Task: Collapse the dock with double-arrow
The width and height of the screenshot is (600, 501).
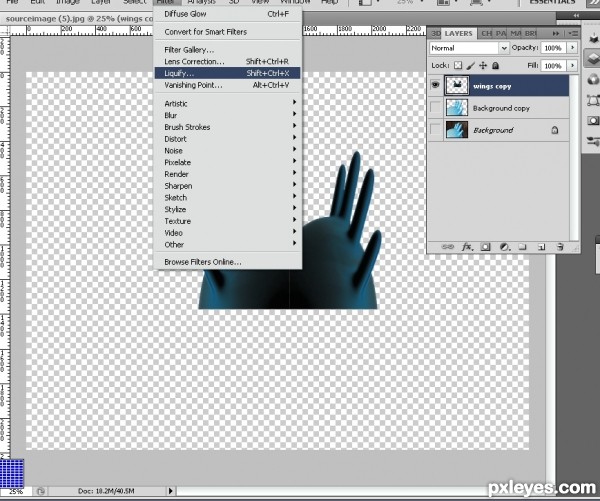Action: pos(576,15)
